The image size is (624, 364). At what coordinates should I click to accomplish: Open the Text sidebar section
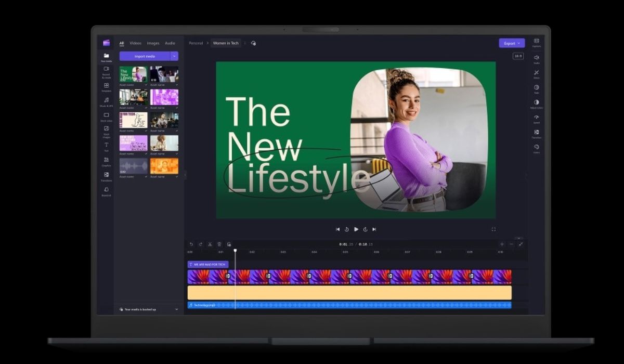[106, 147]
